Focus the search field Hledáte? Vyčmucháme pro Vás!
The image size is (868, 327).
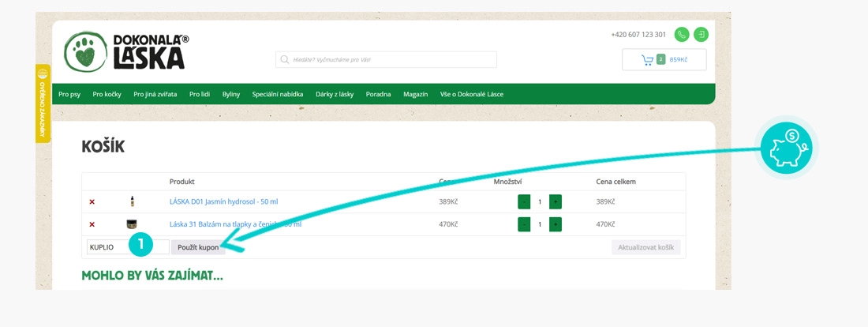(x=386, y=59)
